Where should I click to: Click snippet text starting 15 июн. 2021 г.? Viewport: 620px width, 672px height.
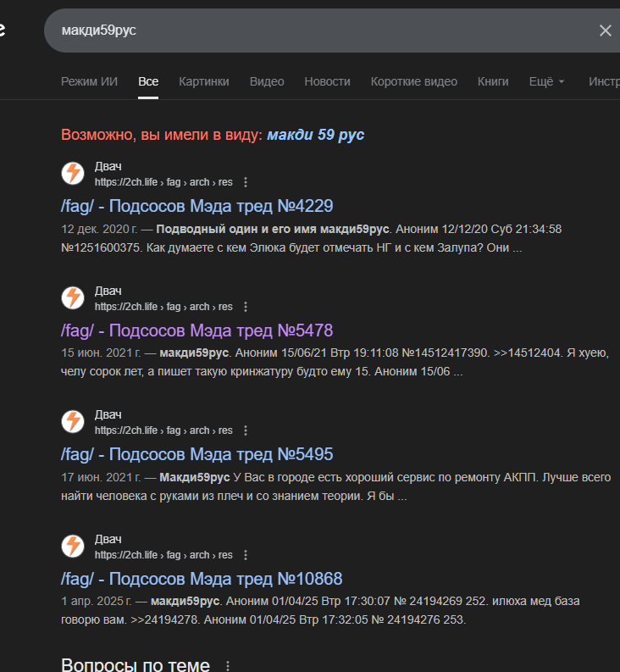pyautogui.click(x=335, y=362)
